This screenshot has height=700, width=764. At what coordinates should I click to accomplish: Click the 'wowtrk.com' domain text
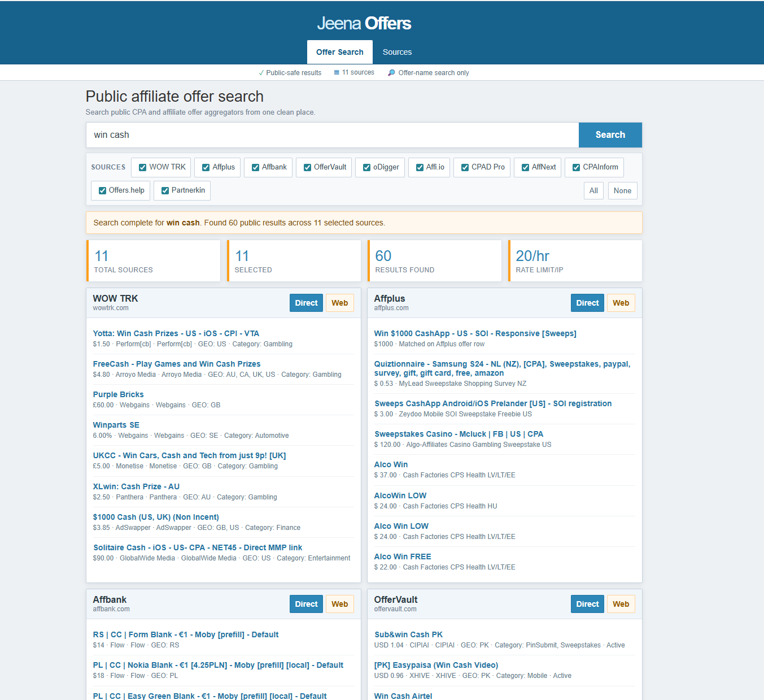click(x=111, y=308)
